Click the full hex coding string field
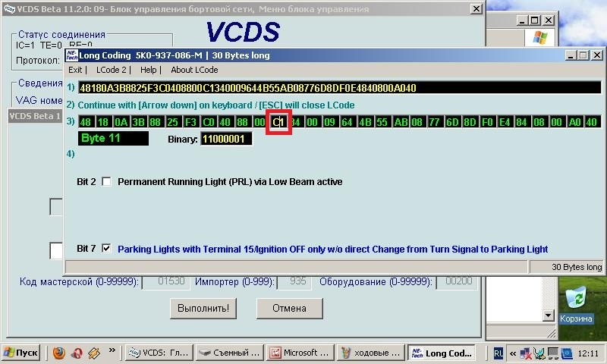This screenshot has height=364, width=607. tap(339, 88)
